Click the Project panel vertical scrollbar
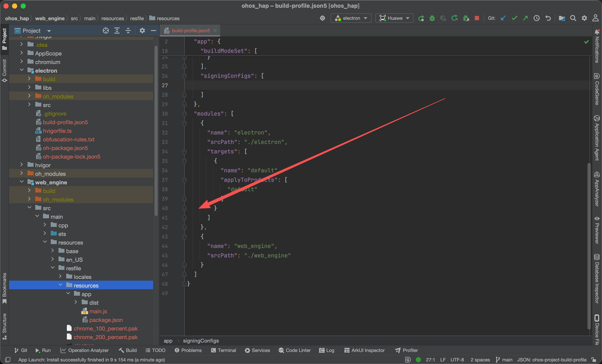The image size is (602, 364). (156, 131)
